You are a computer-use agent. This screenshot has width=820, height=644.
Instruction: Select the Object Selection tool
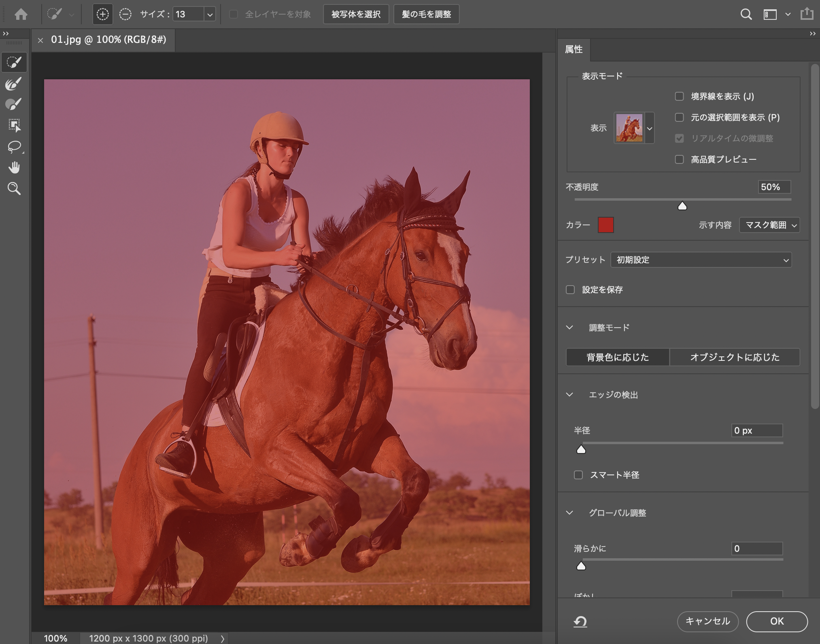(x=14, y=125)
